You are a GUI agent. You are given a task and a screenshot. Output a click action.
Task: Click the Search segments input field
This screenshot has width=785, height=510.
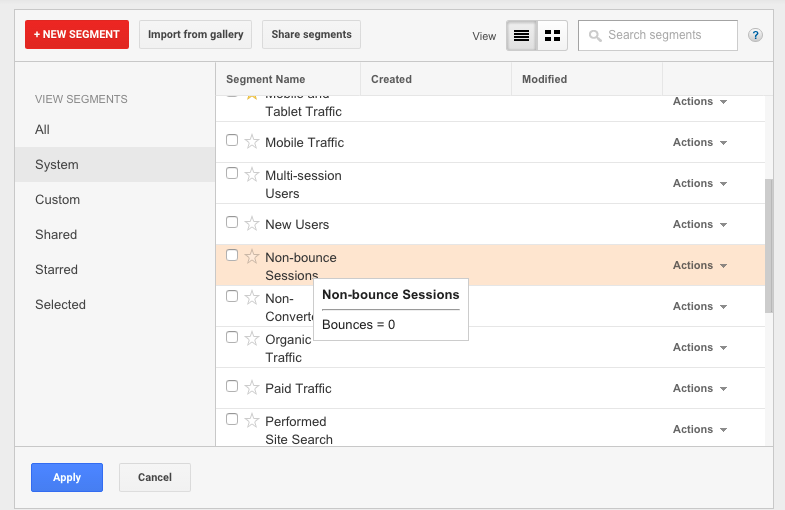coord(667,35)
